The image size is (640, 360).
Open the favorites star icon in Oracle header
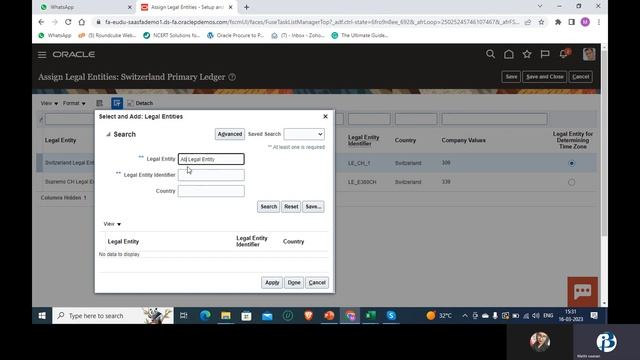pyautogui.click(x=527, y=54)
